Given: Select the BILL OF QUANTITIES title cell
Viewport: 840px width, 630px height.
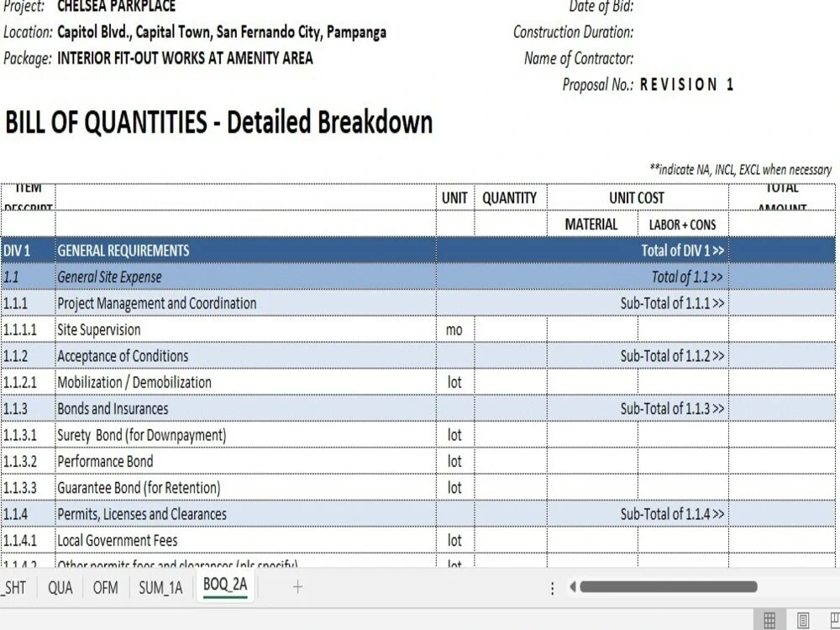Looking at the screenshot, I should (219, 122).
